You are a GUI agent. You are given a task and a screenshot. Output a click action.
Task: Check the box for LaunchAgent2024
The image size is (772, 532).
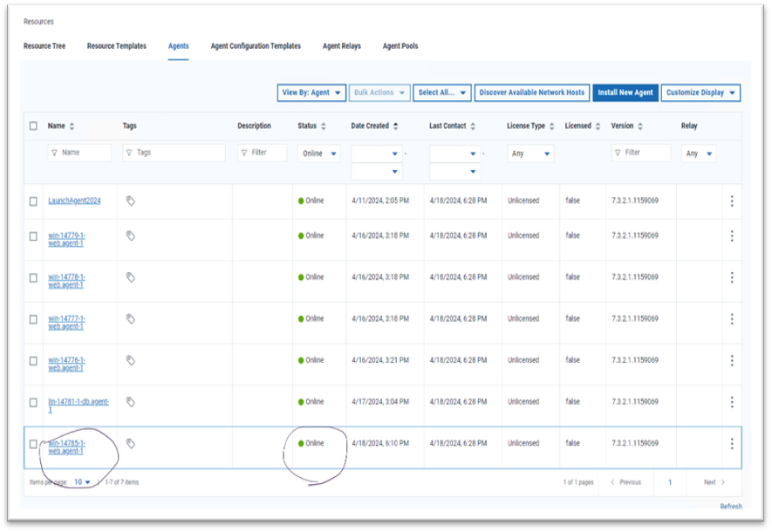coord(33,201)
